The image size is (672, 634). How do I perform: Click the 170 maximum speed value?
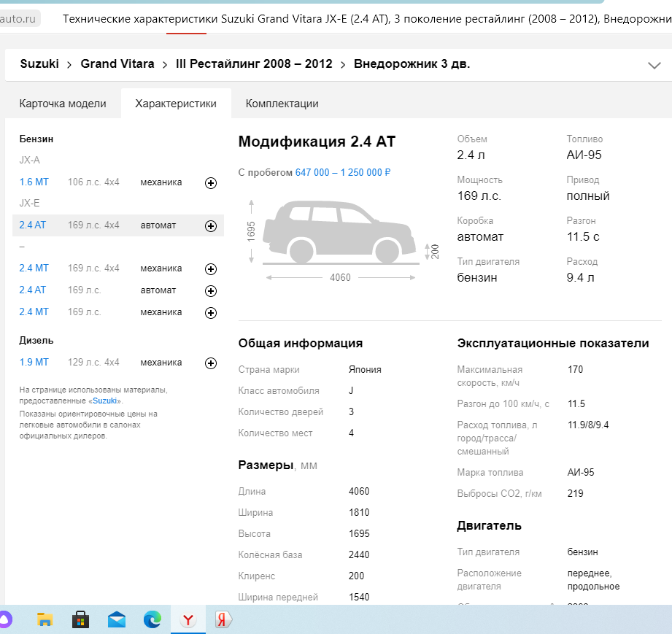point(575,369)
